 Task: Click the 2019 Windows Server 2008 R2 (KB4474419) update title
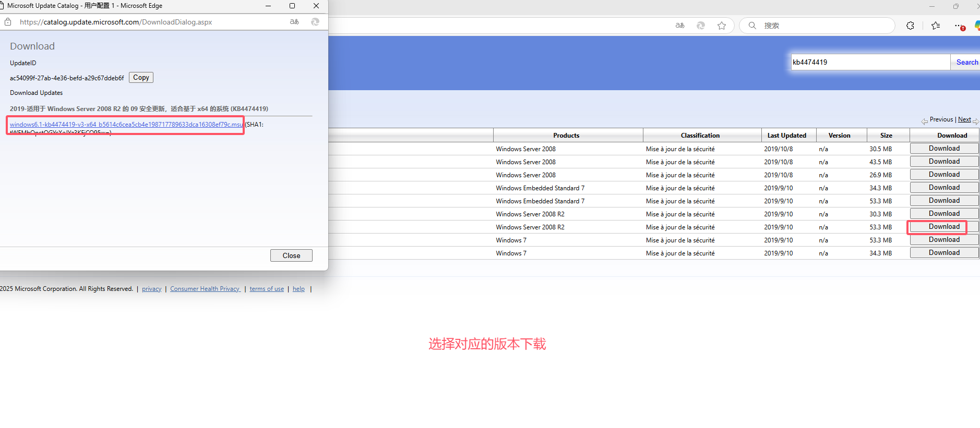coord(139,109)
